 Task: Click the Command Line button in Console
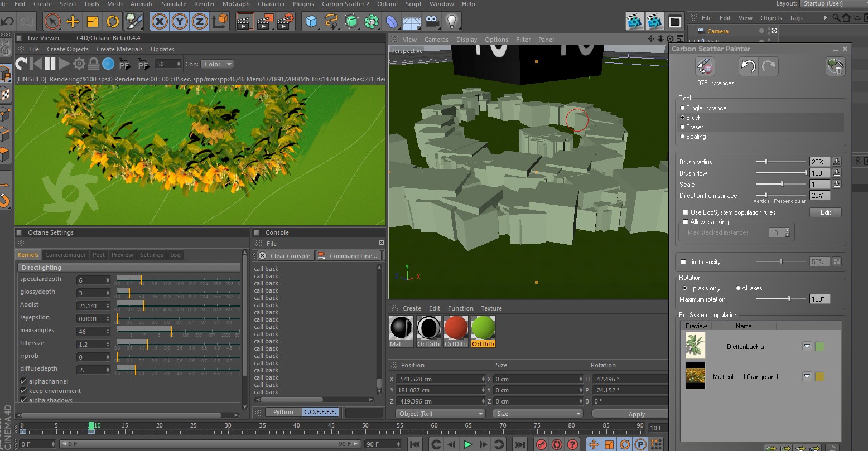349,256
